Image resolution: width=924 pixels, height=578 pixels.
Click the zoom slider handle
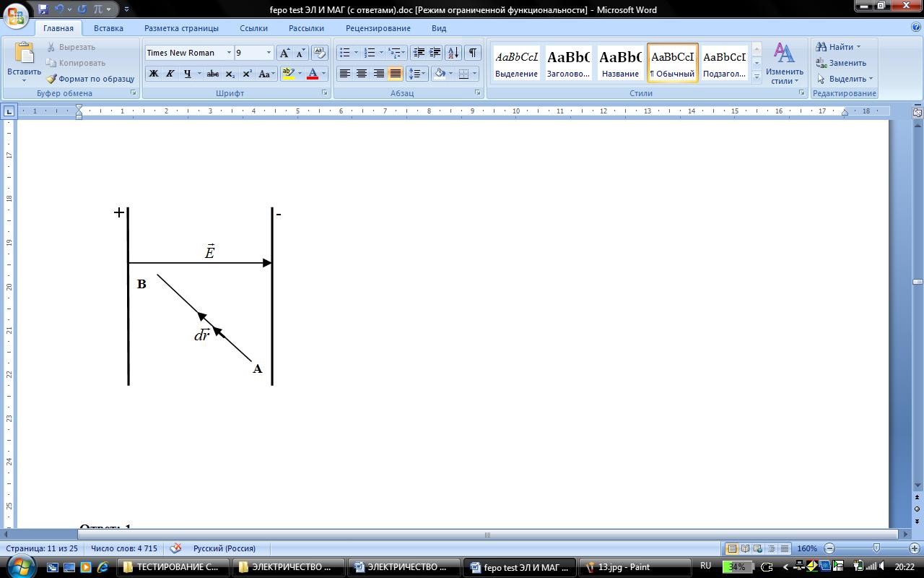point(876,548)
